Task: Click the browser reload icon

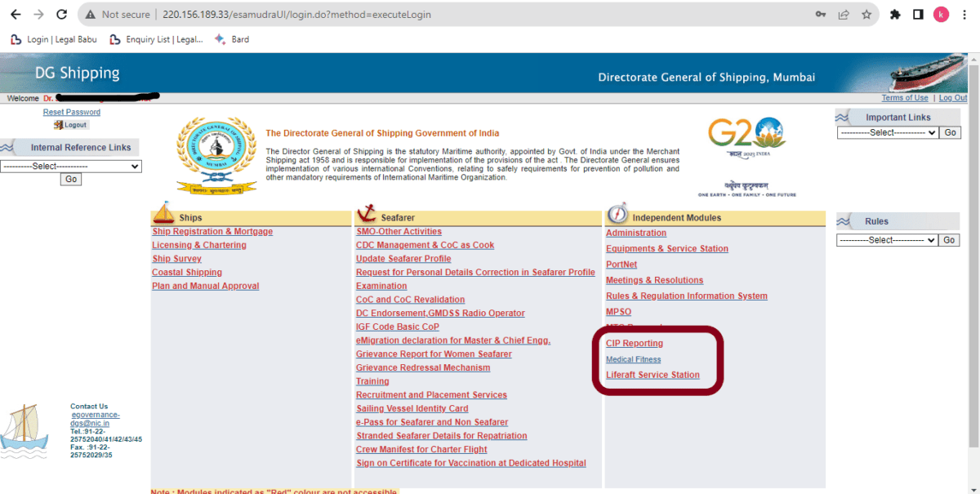Action: point(62,15)
